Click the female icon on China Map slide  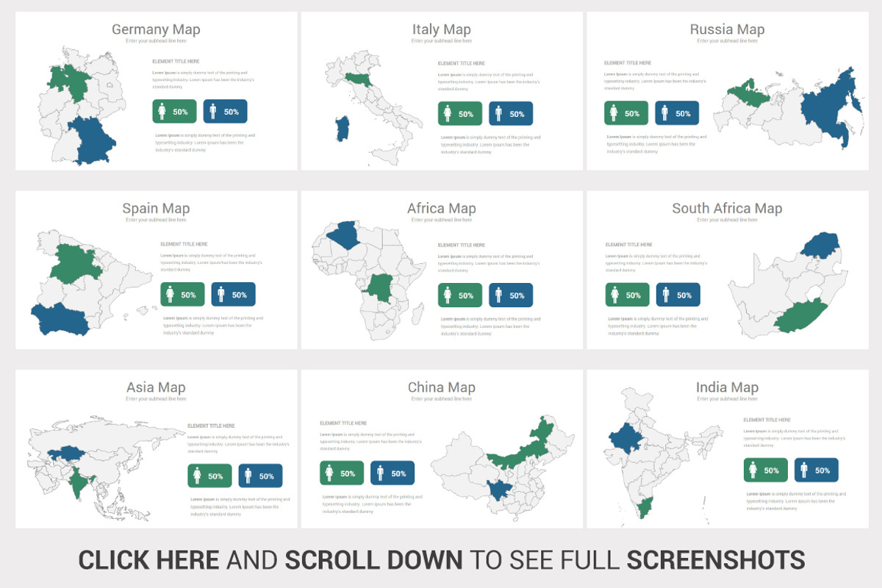pyautogui.click(x=329, y=473)
